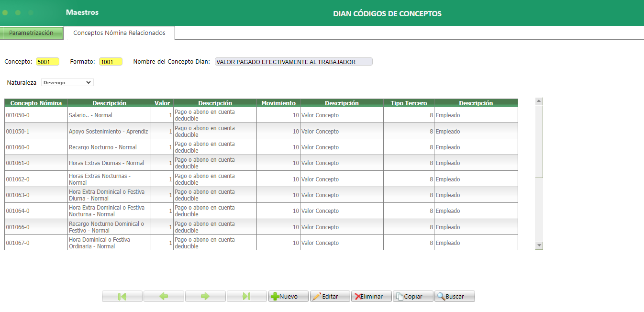Click the Movimiento column header
Screen dimensions: 644x312
click(278, 103)
